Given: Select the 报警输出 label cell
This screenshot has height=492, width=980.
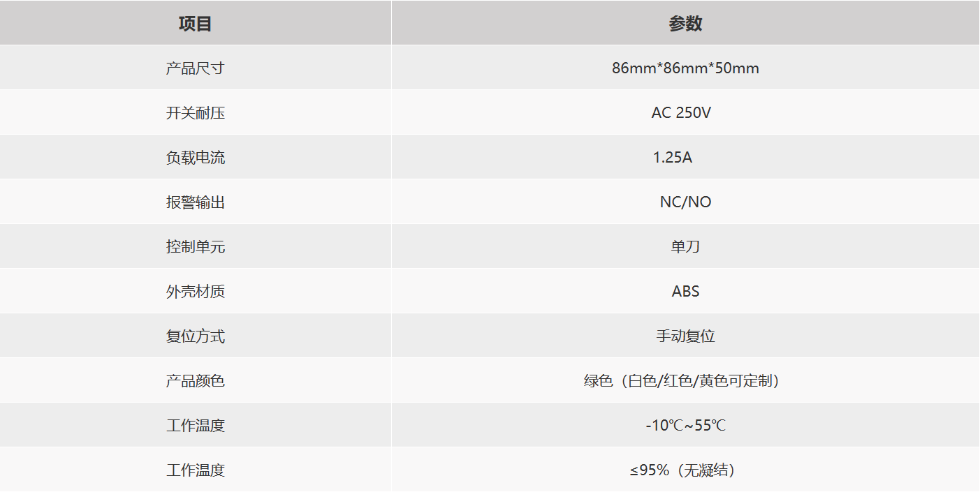Looking at the screenshot, I should click(196, 202).
